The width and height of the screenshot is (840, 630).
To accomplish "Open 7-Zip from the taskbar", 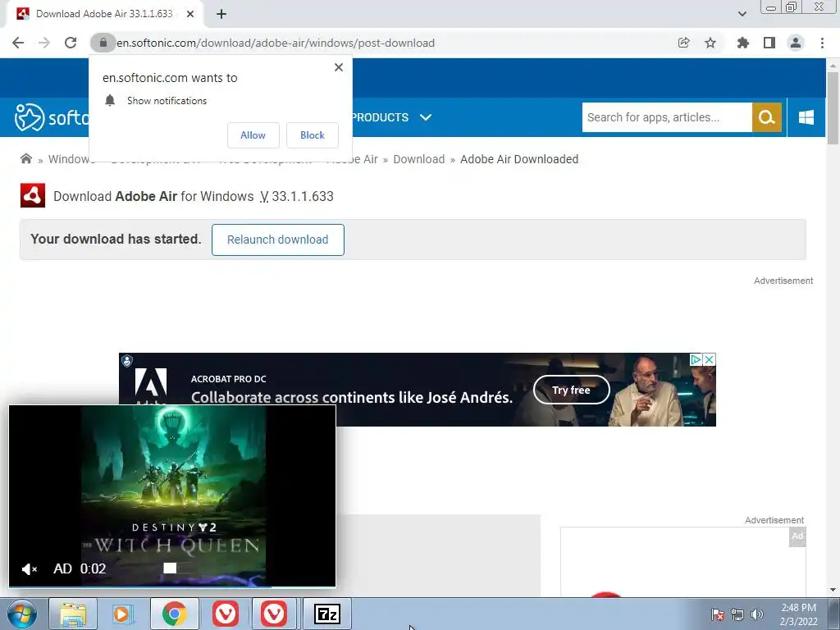I will 326,614.
